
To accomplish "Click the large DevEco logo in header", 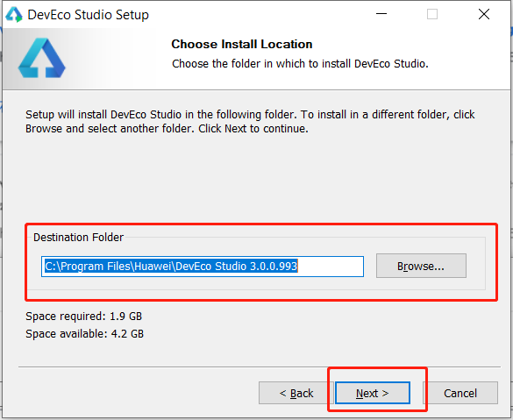I will tap(41, 58).
